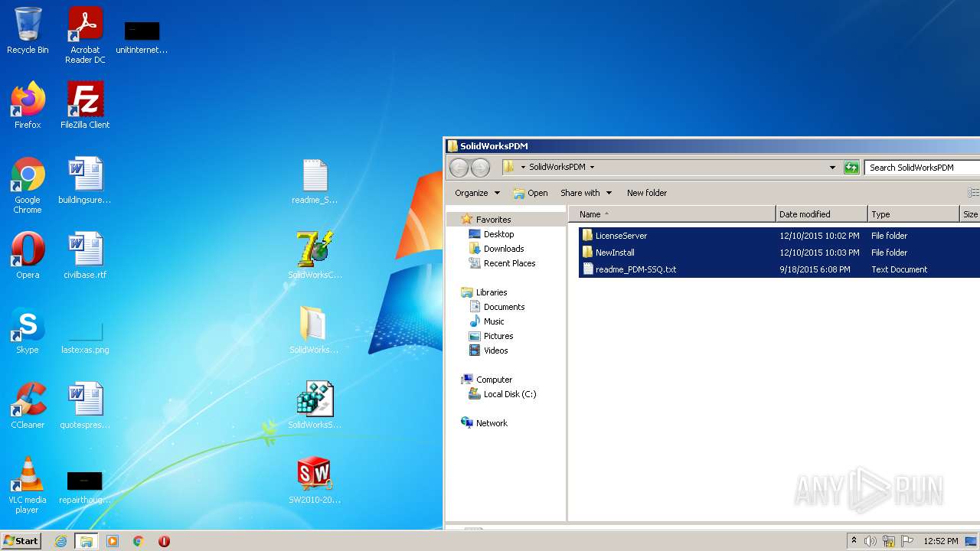Image resolution: width=980 pixels, height=551 pixels.
Task: Select the NewInstall folder
Action: (615, 253)
